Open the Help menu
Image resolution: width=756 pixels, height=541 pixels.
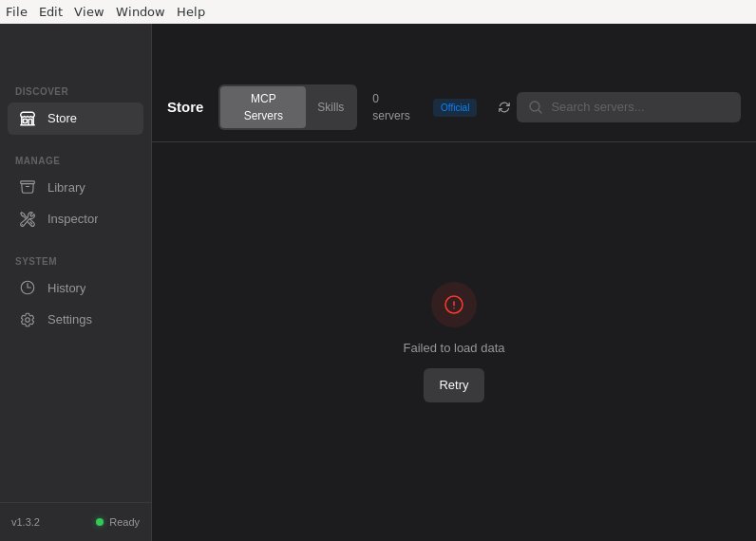point(191,11)
